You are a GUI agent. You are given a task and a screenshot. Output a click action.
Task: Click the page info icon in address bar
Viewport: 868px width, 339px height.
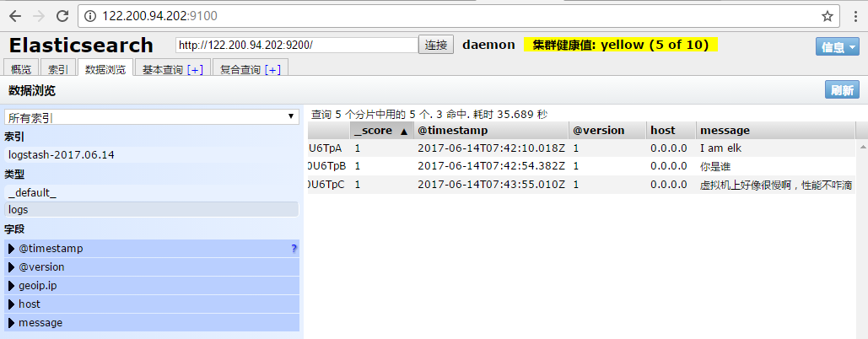90,16
